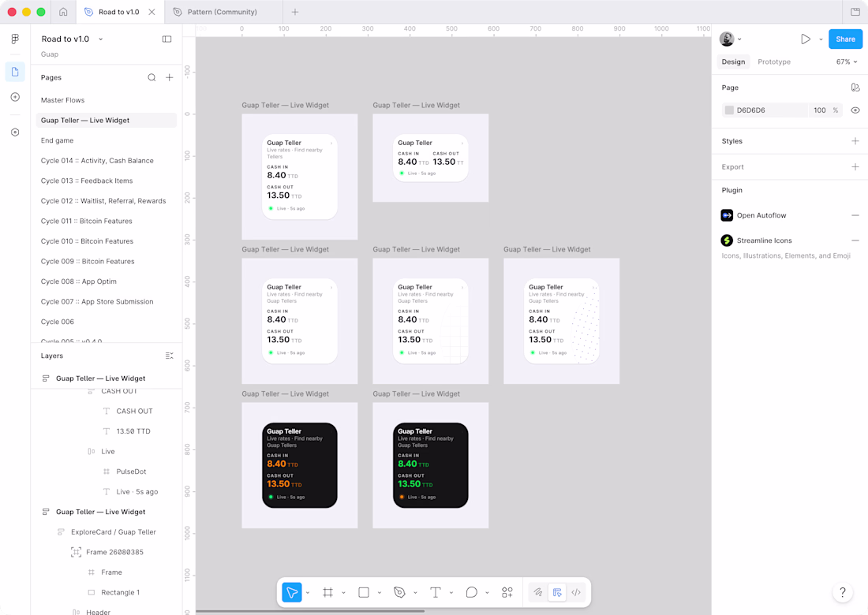Select the Comment tool
This screenshot has height=615, width=868.
click(x=471, y=592)
